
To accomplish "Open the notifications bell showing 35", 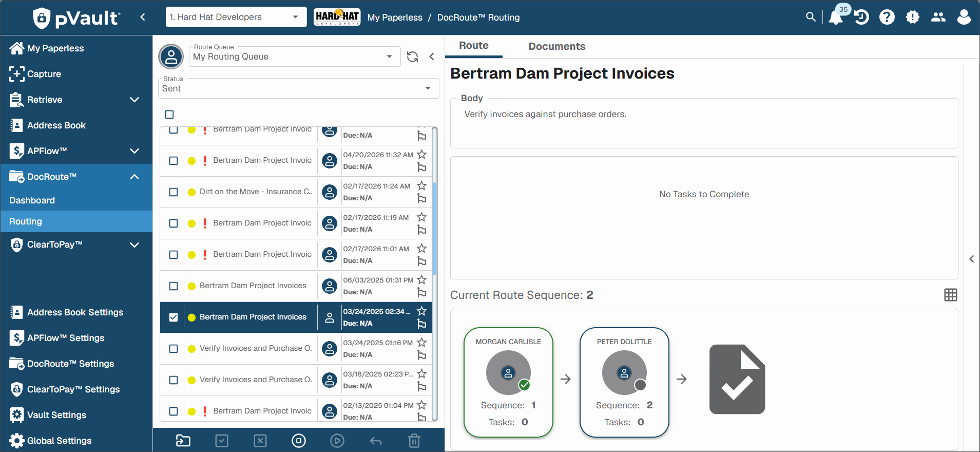I will pos(836,17).
